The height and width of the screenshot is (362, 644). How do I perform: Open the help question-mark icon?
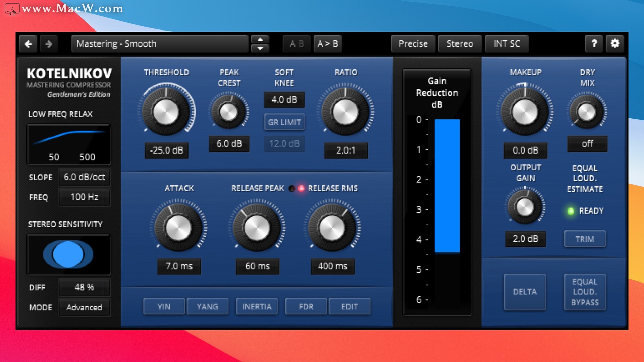(x=594, y=44)
